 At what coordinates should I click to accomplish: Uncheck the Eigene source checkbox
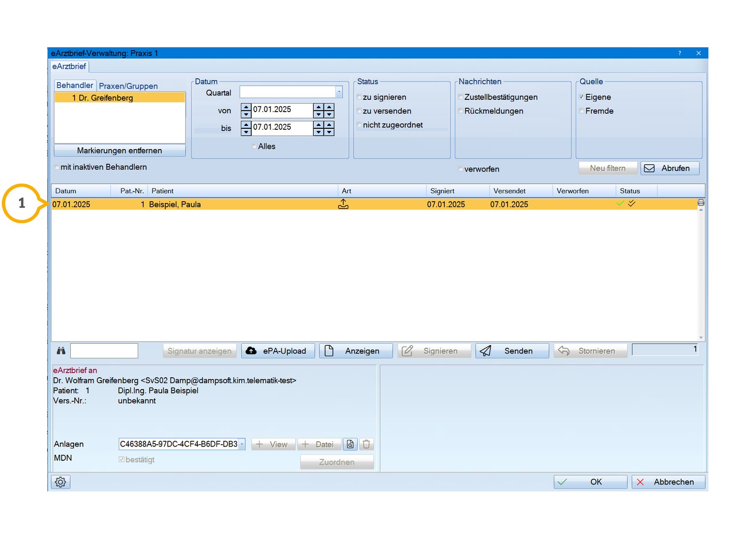click(x=582, y=97)
